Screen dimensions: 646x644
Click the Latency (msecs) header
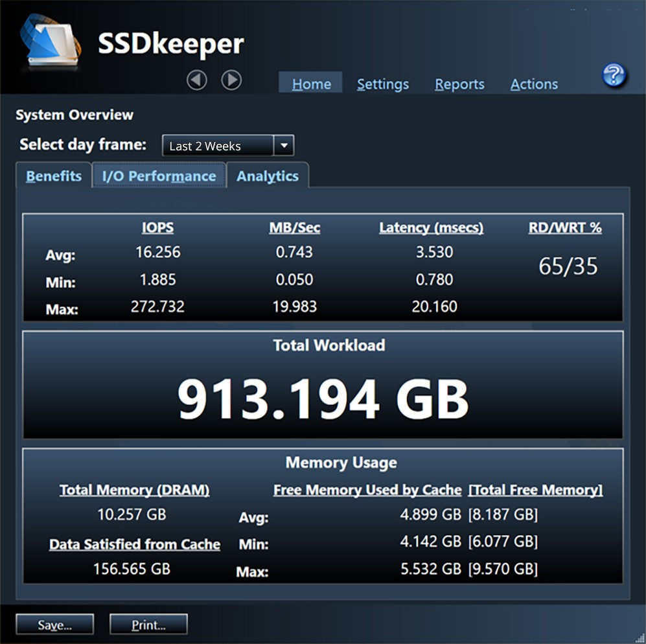coord(432,227)
